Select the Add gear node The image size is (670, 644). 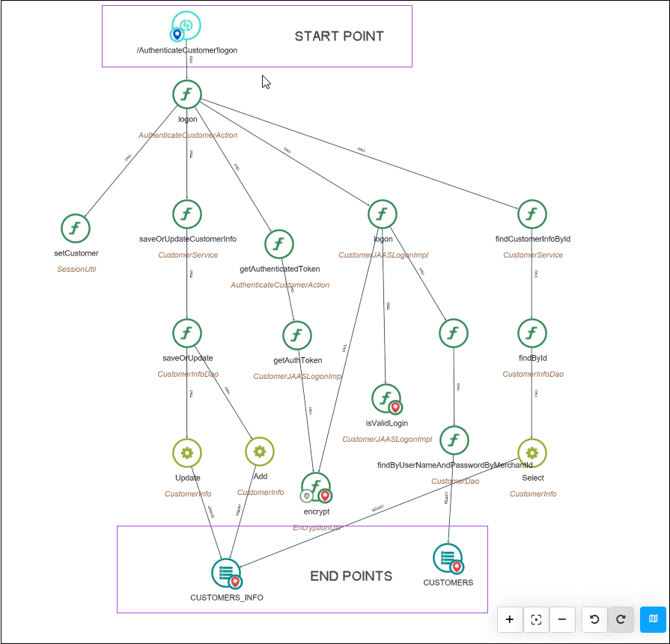[x=260, y=451]
